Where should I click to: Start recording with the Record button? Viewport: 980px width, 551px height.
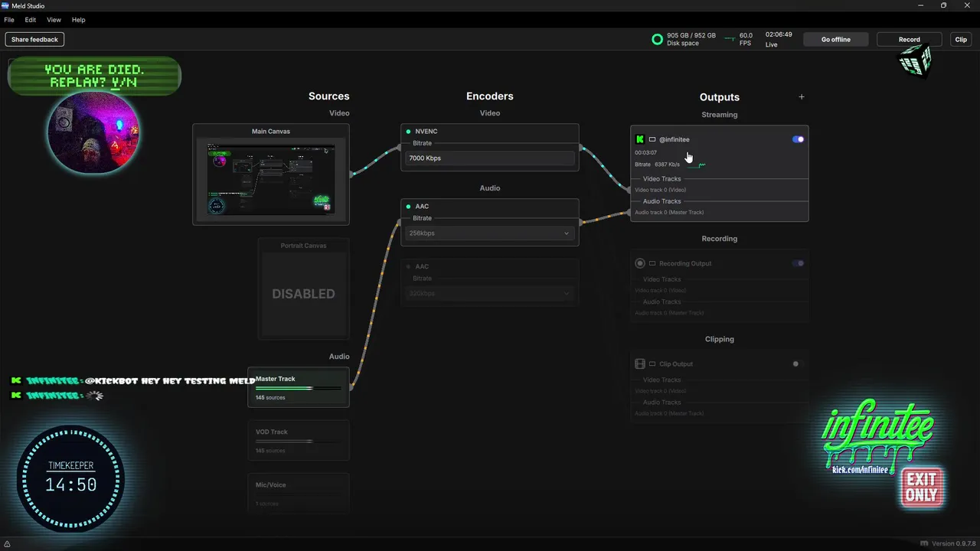pyautogui.click(x=909, y=39)
